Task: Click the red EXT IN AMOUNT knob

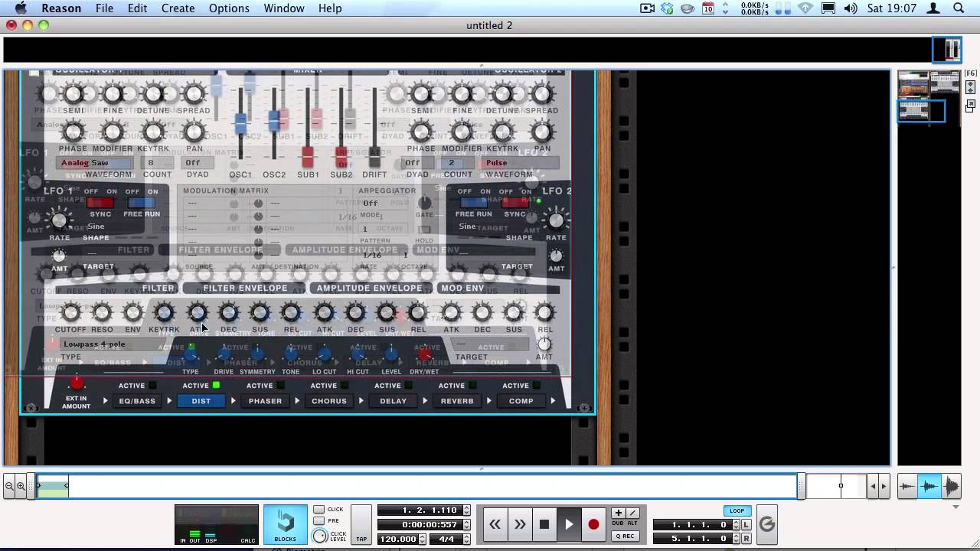Action: coord(76,383)
